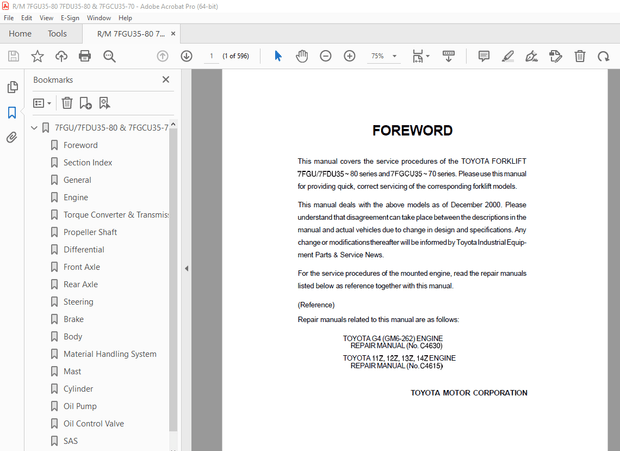Viewport: 620px width, 451px height.
Task: Jump to Section Index bookmark
Action: (88, 162)
